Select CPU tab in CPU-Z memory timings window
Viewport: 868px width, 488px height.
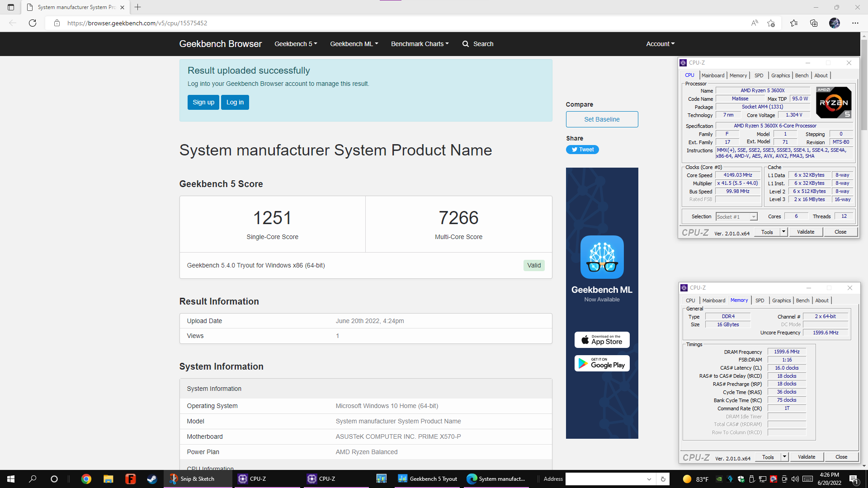[x=690, y=300]
